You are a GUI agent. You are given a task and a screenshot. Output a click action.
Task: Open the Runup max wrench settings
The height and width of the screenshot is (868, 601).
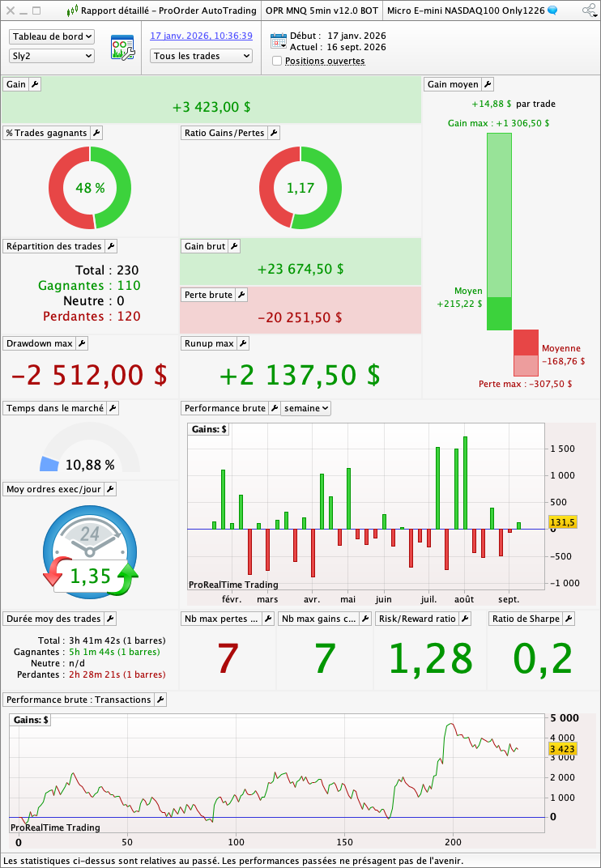click(243, 344)
